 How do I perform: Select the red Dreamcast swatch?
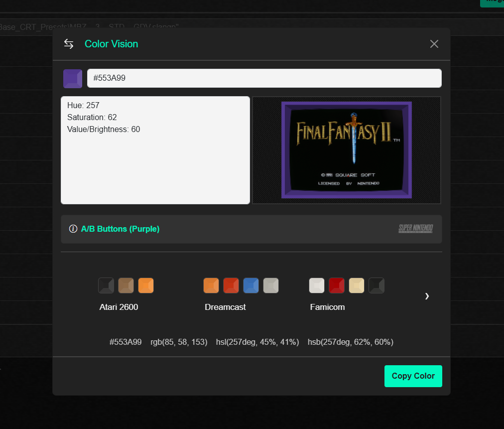231,286
